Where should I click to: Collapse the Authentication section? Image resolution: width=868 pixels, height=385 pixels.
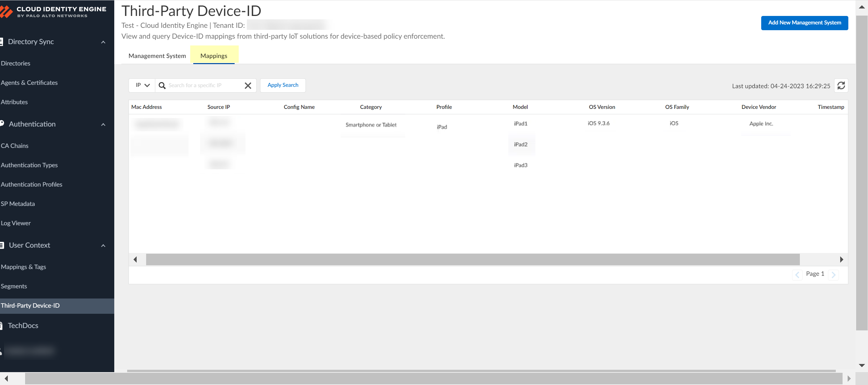pos(103,124)
